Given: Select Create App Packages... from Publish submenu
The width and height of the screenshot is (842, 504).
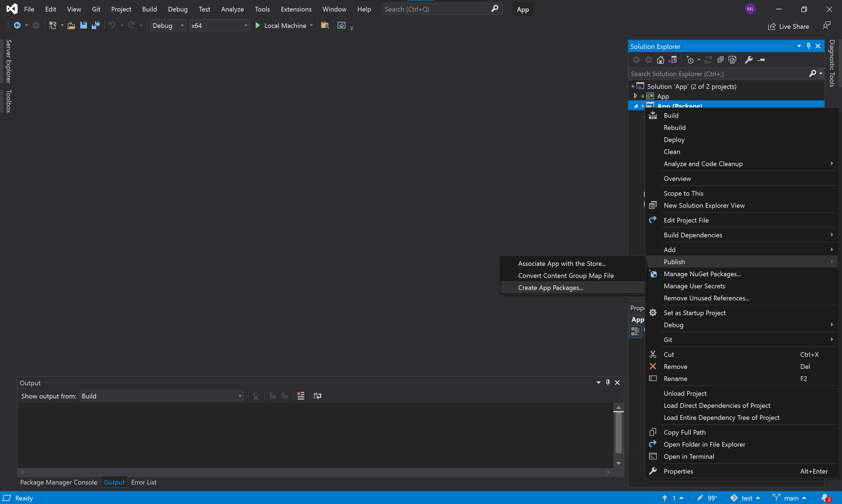Looking at the screenshot, I should click(x=572, y=288).
